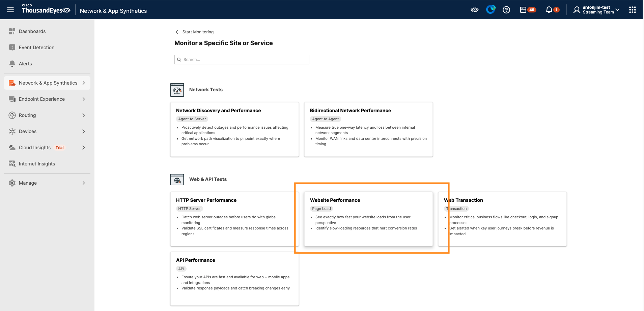644x311 pixels.
Task: Open the apps grid launcher icon
Action: click(x=633, y=10)
